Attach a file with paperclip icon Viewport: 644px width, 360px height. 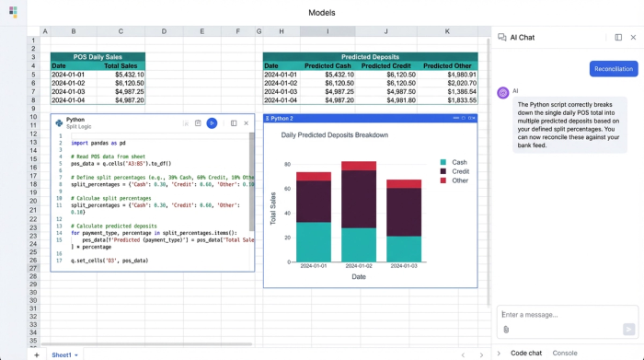click(506, 330)
